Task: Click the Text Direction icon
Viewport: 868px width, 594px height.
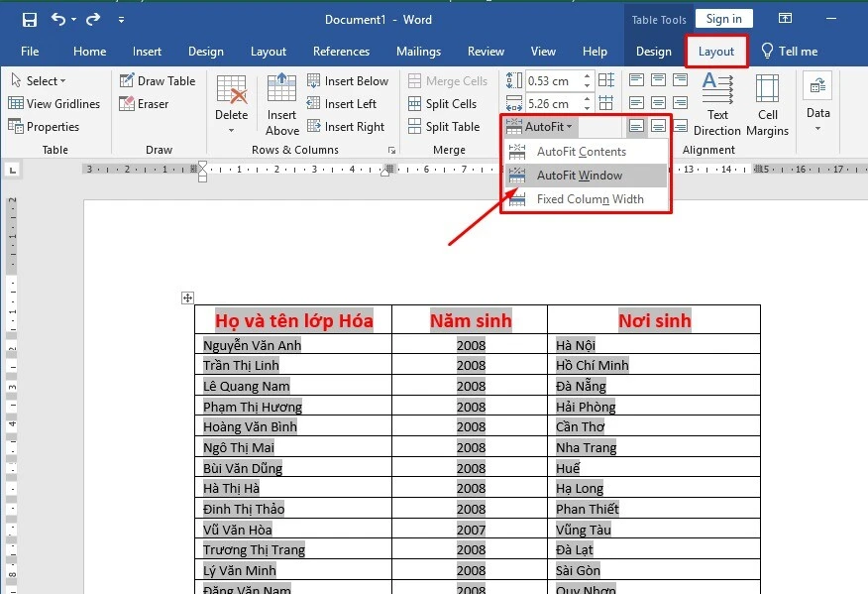Action: [x=715, y=104]
